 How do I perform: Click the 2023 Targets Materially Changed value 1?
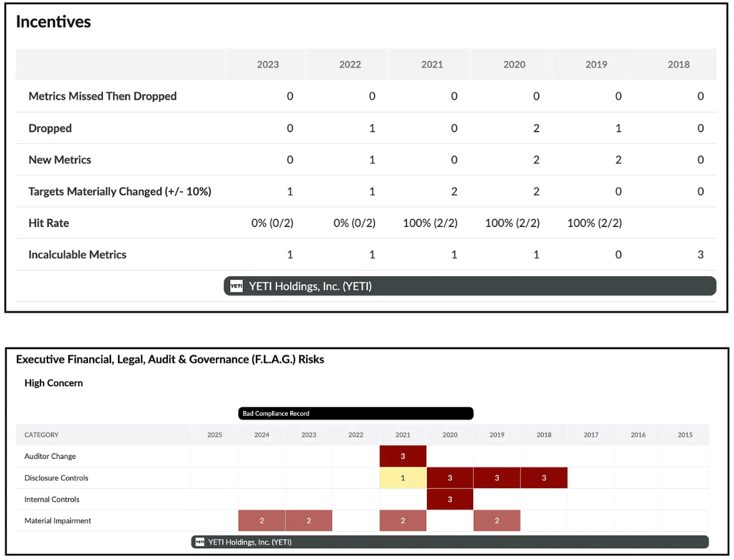tap(290, 191)
